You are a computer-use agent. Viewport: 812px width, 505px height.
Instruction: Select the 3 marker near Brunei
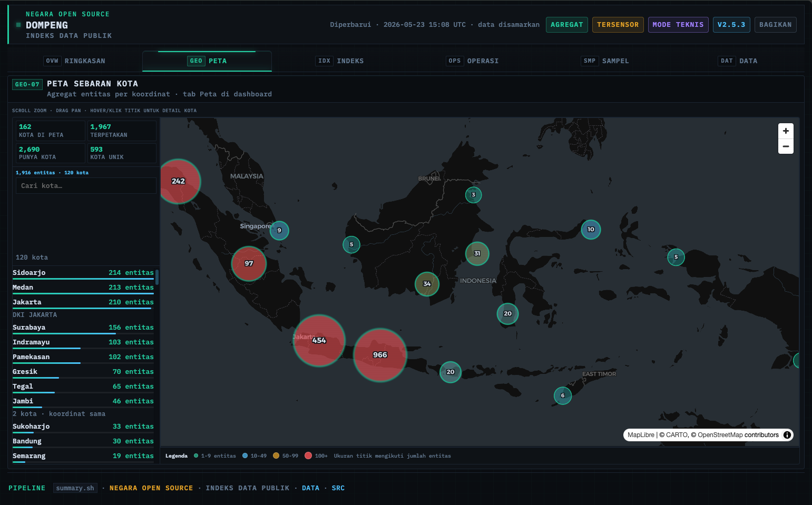[x=473, y=195]
